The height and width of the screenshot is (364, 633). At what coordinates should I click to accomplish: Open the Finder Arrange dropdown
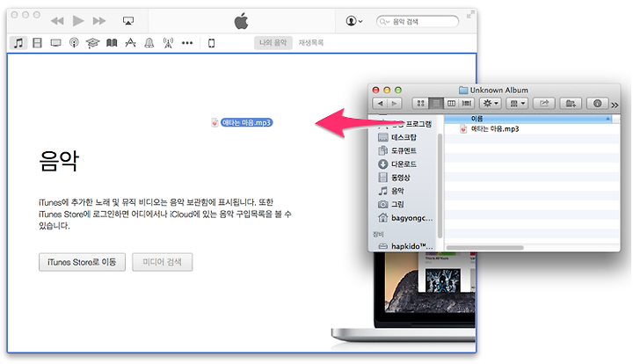click(x=517, y=104)
